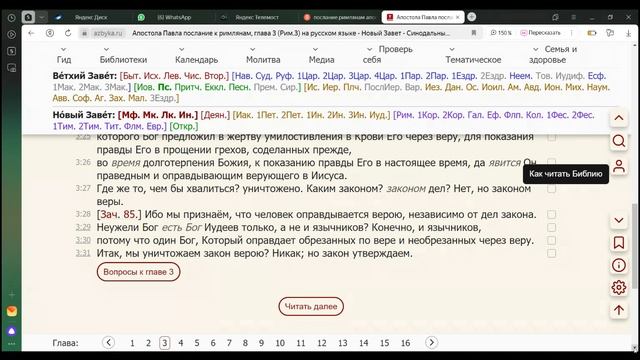640x360 pixels.
Task: Check the checkbox for verse 3:31
Action: coord(551,253)
